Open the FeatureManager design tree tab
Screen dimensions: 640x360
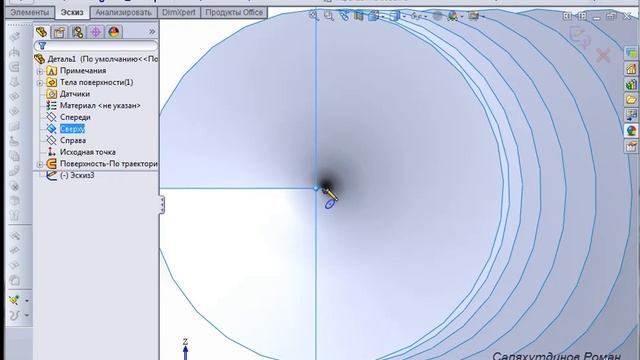(x=41, y=32)
